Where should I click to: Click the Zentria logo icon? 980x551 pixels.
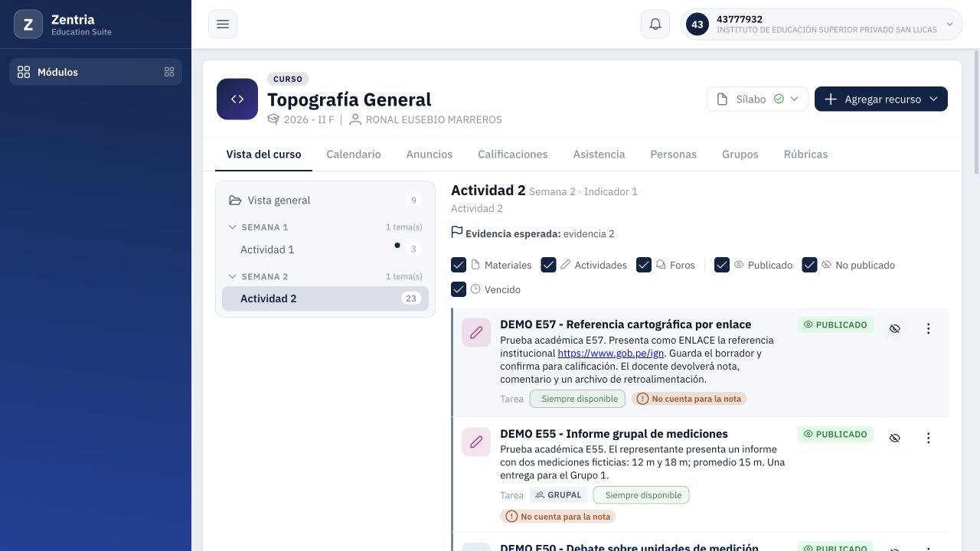(28, 24)
